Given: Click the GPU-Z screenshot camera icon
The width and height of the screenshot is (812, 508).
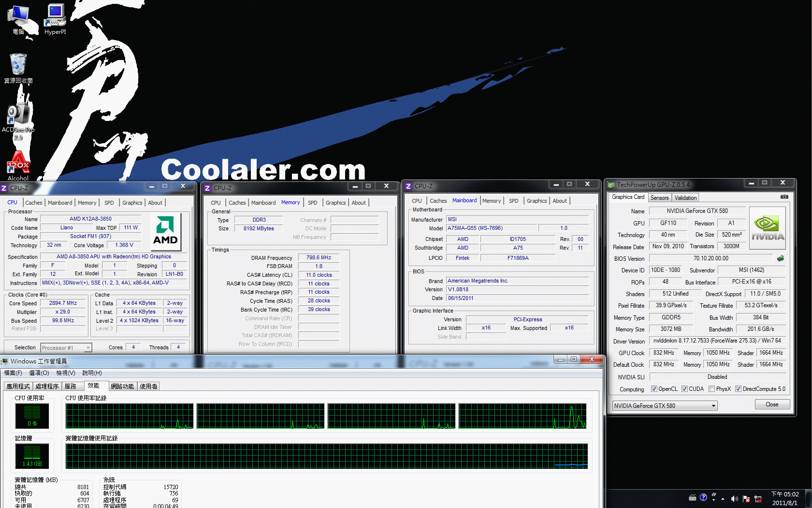Looking at the screenshot, I should pyautogui.click(x=784, y=197).
